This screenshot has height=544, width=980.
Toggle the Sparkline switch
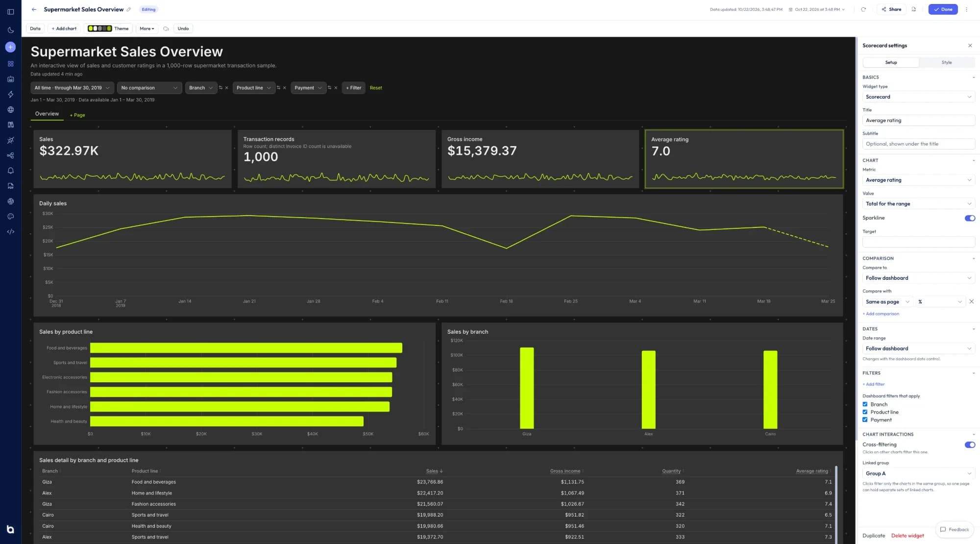[x=970, y=218]
